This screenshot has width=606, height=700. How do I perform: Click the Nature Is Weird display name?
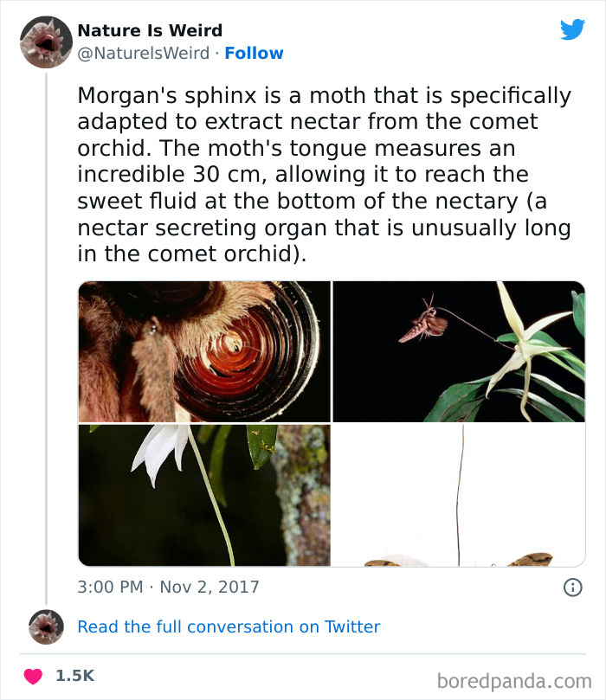click(149, 30)
